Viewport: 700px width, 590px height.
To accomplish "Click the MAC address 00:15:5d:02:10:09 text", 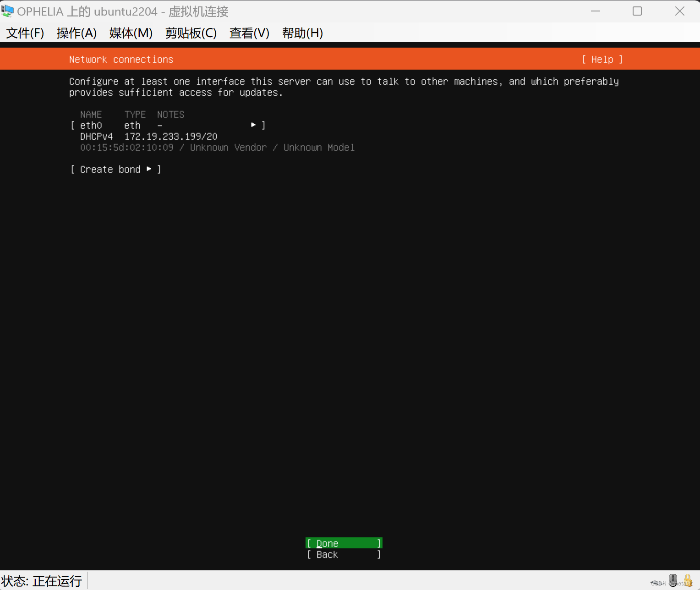I will [127, 148].
